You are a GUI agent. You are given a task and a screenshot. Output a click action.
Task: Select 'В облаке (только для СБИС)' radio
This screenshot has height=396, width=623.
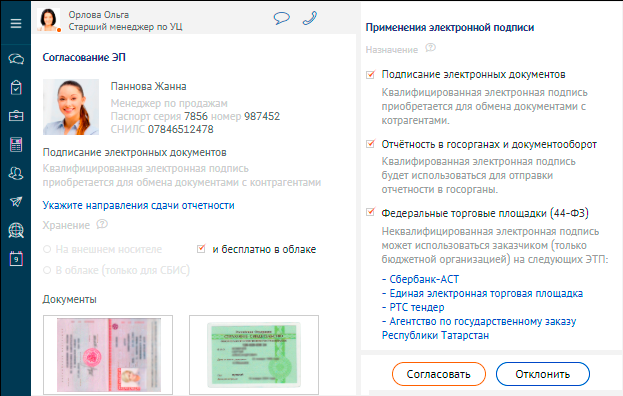47,270
